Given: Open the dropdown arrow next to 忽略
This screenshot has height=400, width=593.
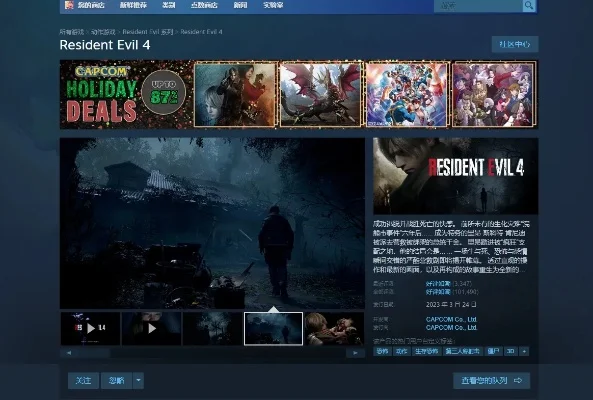Looking at the screenshot, I should pyautogui.click(x=138, y=380).
